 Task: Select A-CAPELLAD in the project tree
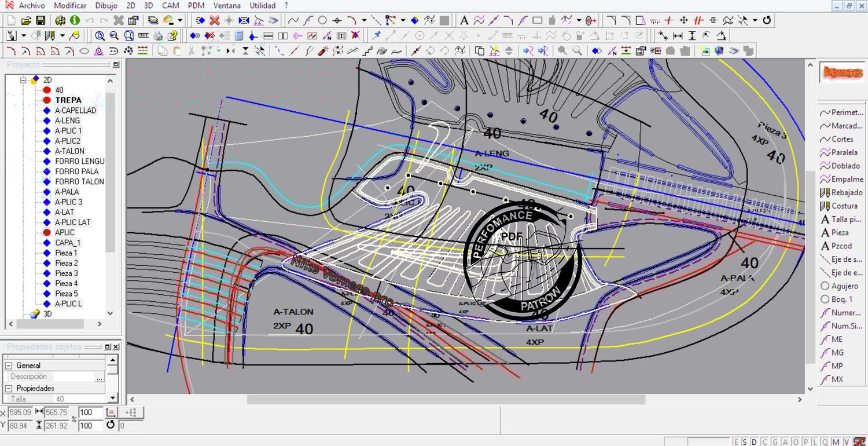pyautogui.click(x=76, y=111)
